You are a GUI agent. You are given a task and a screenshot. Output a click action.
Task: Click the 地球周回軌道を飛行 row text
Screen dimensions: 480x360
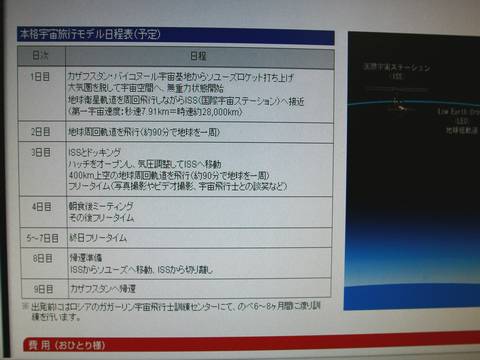[144, 132]
